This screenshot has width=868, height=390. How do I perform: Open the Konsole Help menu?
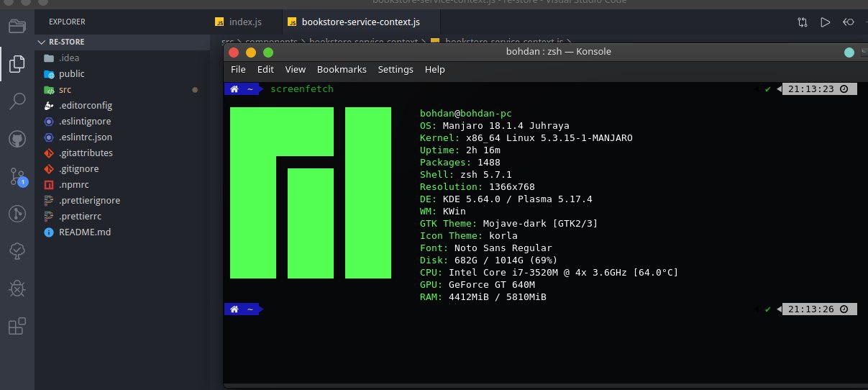pos(434,70)
